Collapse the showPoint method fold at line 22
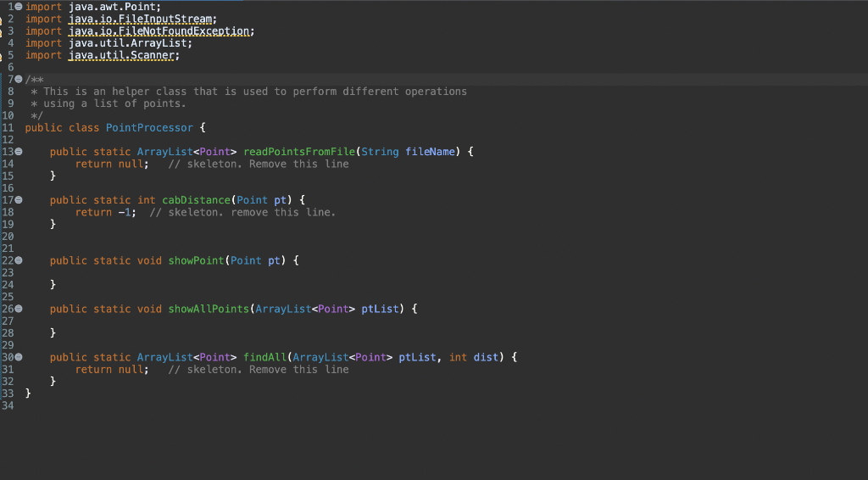Image resolution: width=868 pixels, height=480 pixels. coord(19,260)
